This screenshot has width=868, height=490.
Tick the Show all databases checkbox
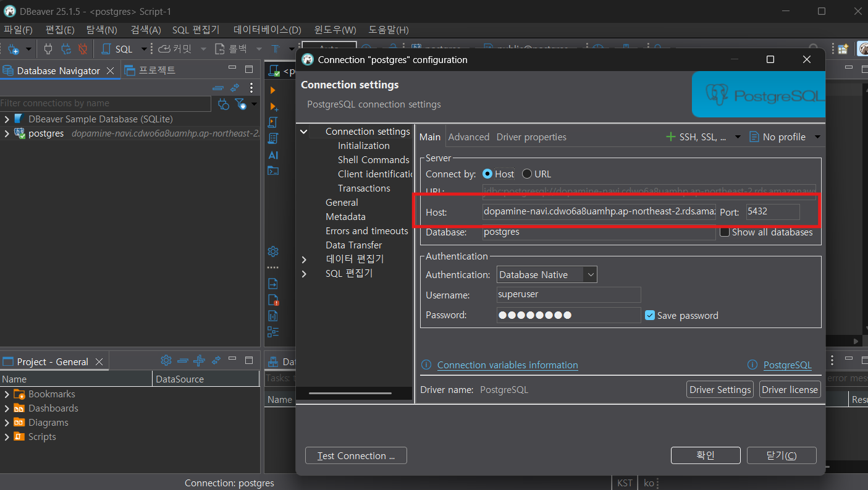coord(725,232)
